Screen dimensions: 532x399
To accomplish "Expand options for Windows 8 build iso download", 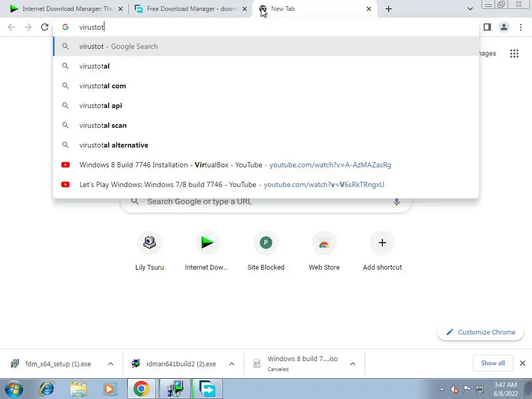I will pos(353,364).
